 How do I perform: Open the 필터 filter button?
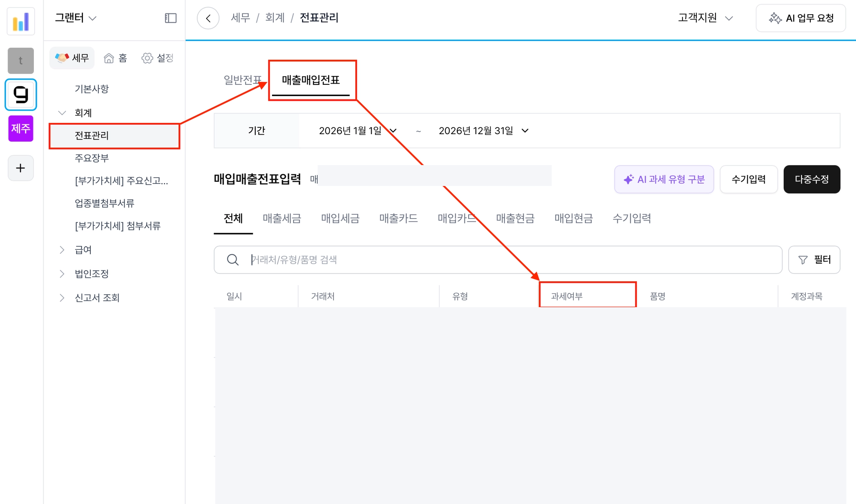click(x=814, y=260)
